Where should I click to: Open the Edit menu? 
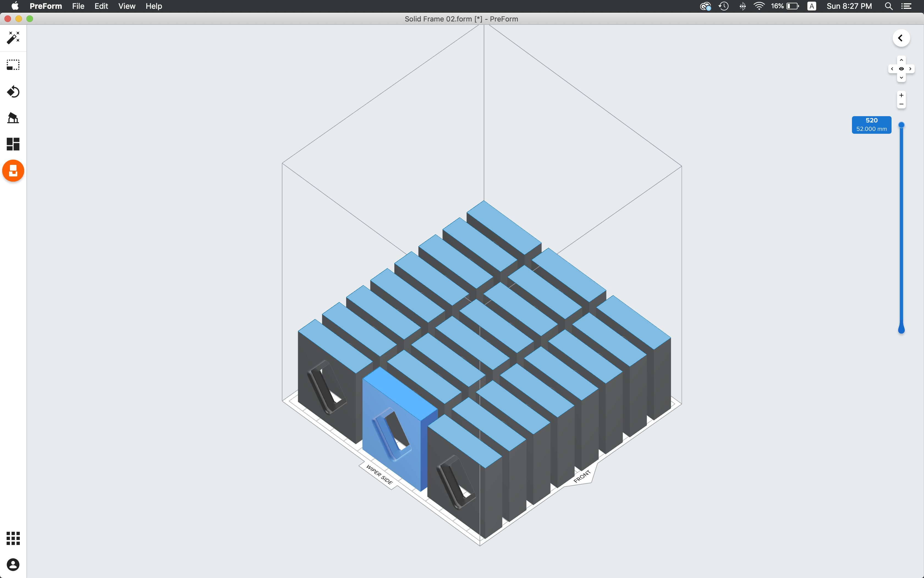[x=101, y=6]
